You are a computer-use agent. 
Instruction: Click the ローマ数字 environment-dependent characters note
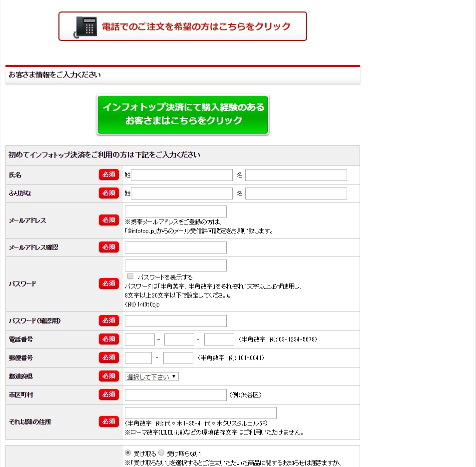[x=214, y=432]
